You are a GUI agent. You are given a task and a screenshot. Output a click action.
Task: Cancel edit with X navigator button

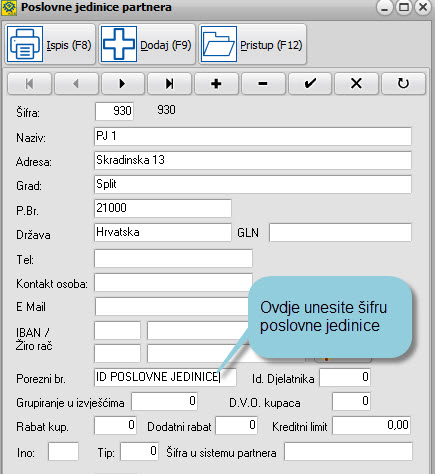tap(356, 84)
